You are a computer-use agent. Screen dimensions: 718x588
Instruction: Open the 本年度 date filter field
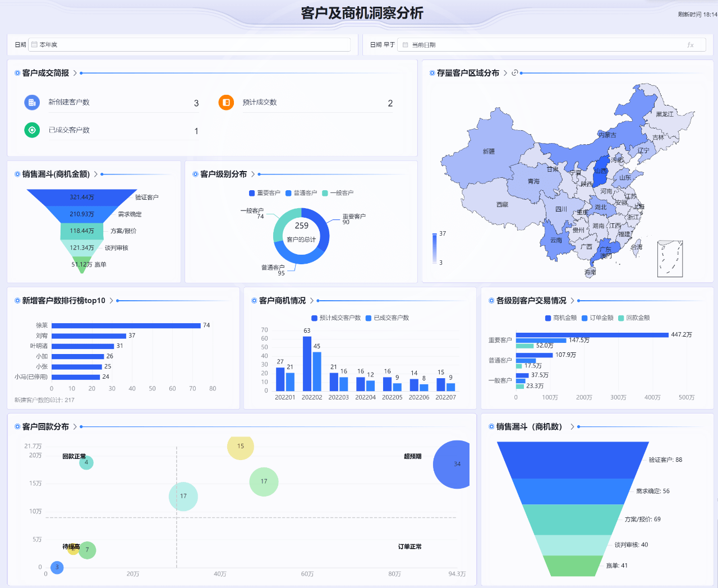(x=190, y=44)
